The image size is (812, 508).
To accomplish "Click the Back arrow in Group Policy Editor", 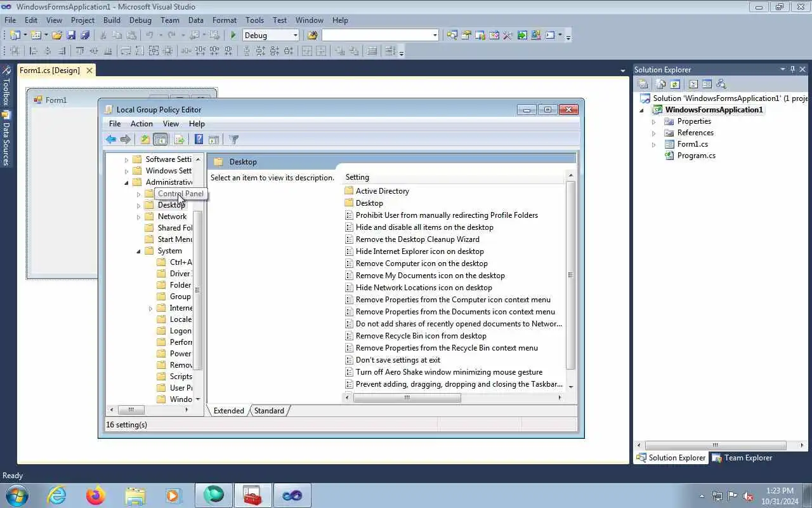I will point(111,140).
